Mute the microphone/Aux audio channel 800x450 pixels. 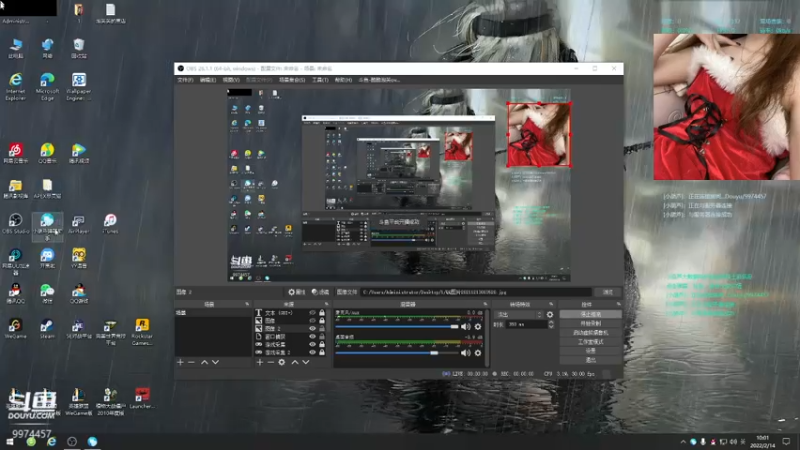pyautogui.click(x=466, y=327)
